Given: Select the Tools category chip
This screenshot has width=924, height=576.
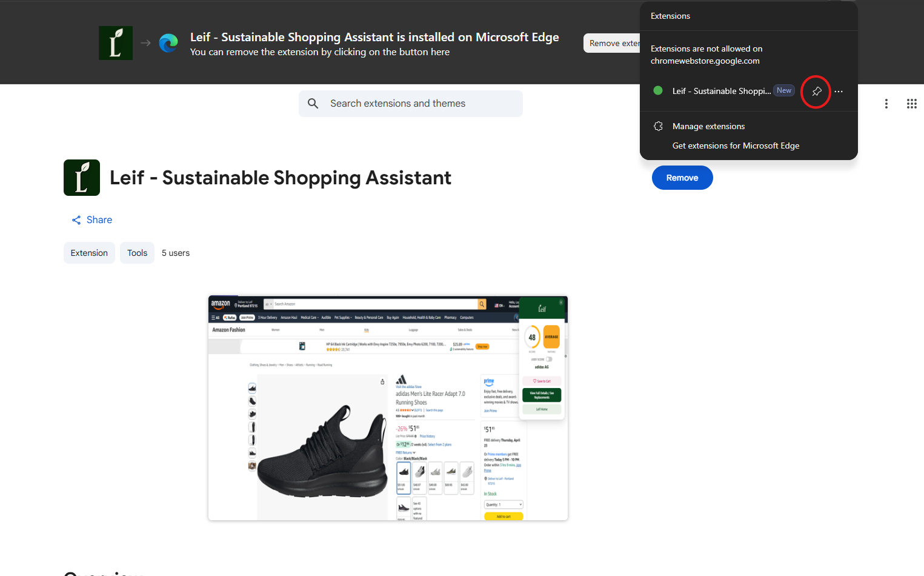Looking at the screenshot, I should (x=137, y=253).
